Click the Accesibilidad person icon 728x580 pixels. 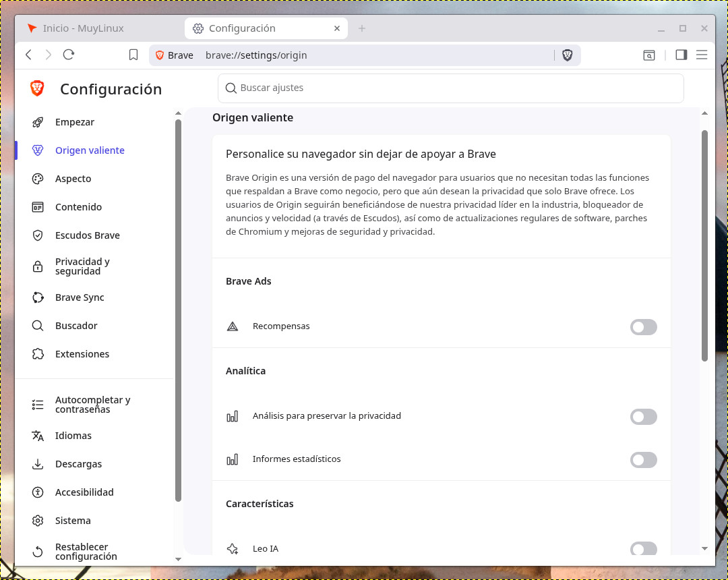(38, 493)
